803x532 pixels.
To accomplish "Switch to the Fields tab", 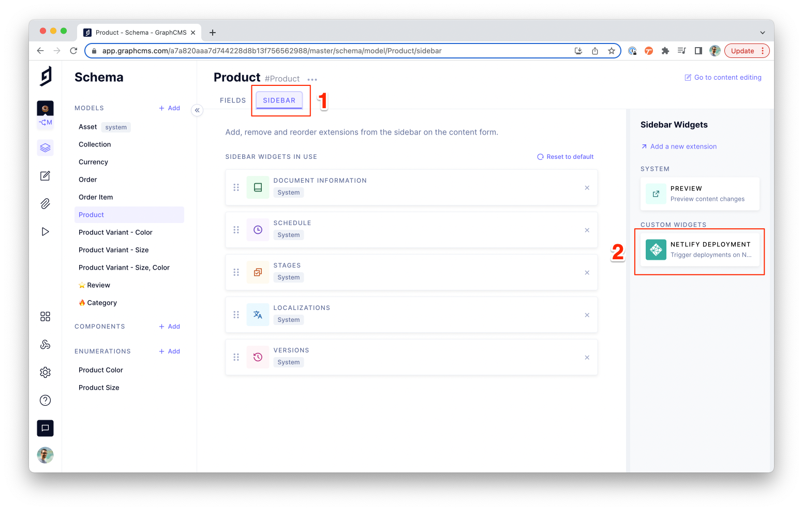I will pyautogui.click(x=233, y=100).
